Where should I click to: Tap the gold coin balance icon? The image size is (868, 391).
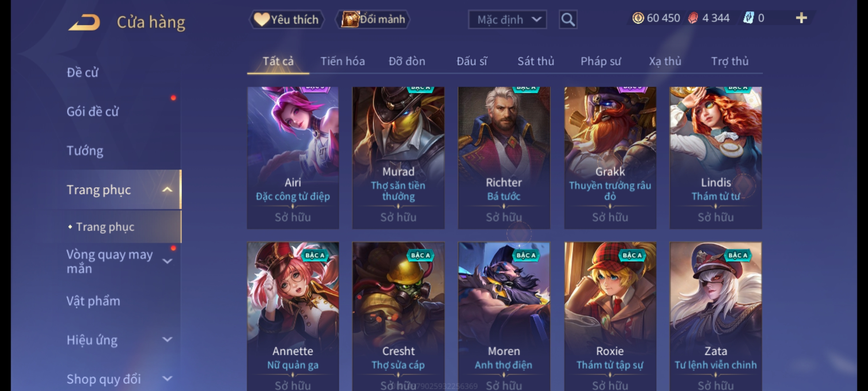pyautogui.click(x=638, y=18)
